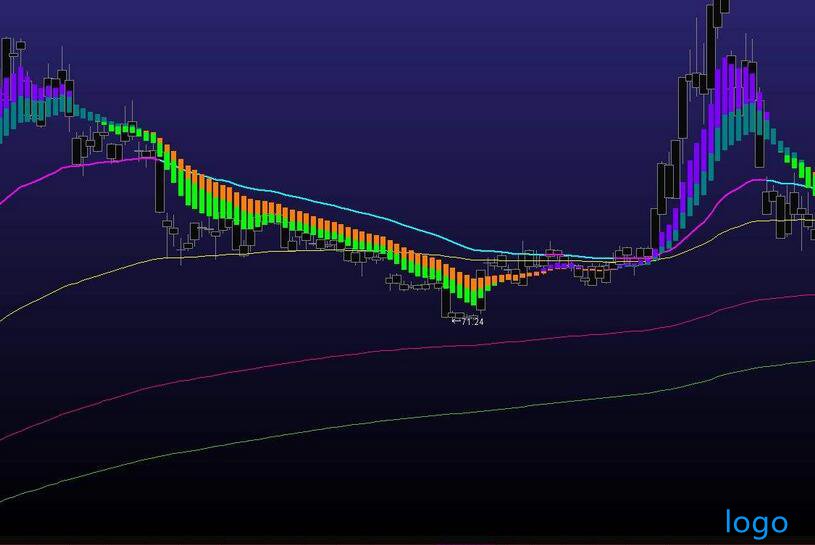The image size is (815, 545).
Task: Click the arrow beside the 71.24 label
Action: point(456,321)
